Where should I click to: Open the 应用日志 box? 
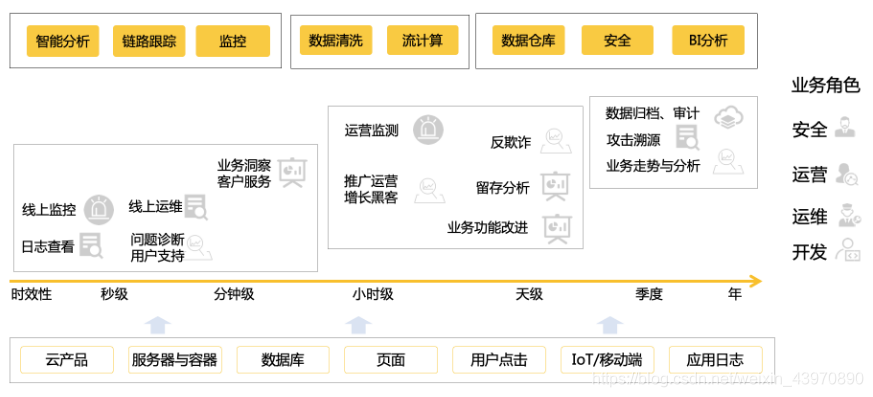pos(715,360)
